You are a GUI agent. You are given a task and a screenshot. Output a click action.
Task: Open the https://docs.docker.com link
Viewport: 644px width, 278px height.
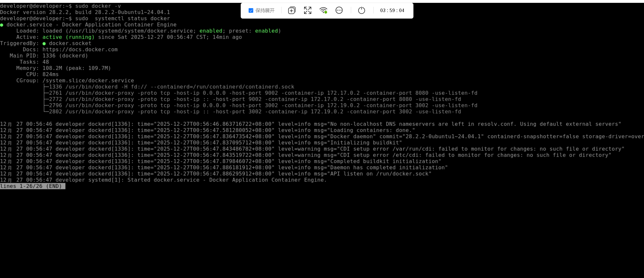80,49
